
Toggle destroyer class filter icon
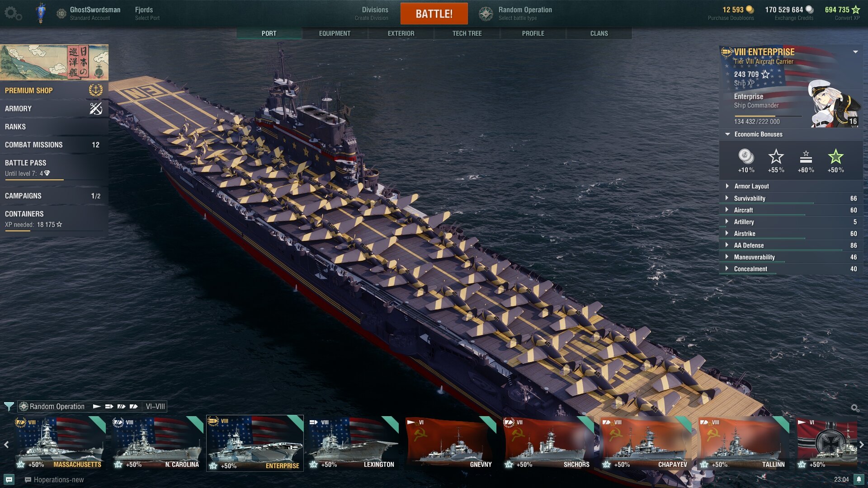click(x=97, y=407)
